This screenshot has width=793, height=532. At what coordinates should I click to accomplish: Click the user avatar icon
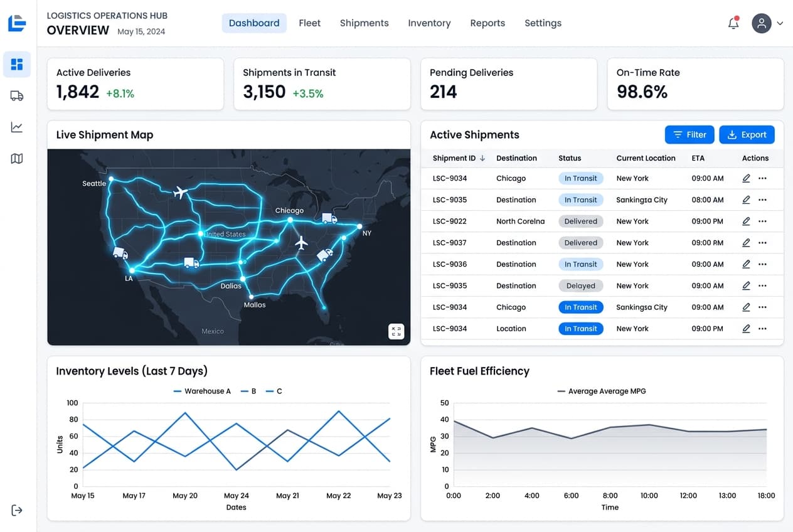[x=761, y=23]
